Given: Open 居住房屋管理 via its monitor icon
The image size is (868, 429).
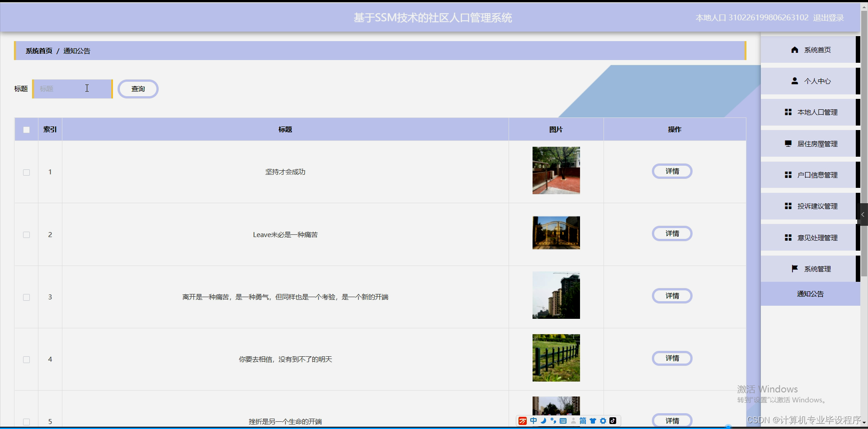Looking at the screenshot, I should coord(788,143).
